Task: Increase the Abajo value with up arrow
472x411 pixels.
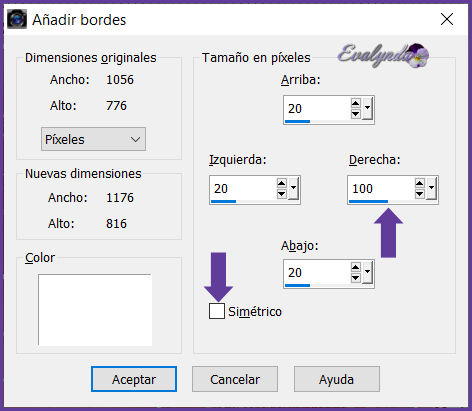Action: [x=356, y=267]
